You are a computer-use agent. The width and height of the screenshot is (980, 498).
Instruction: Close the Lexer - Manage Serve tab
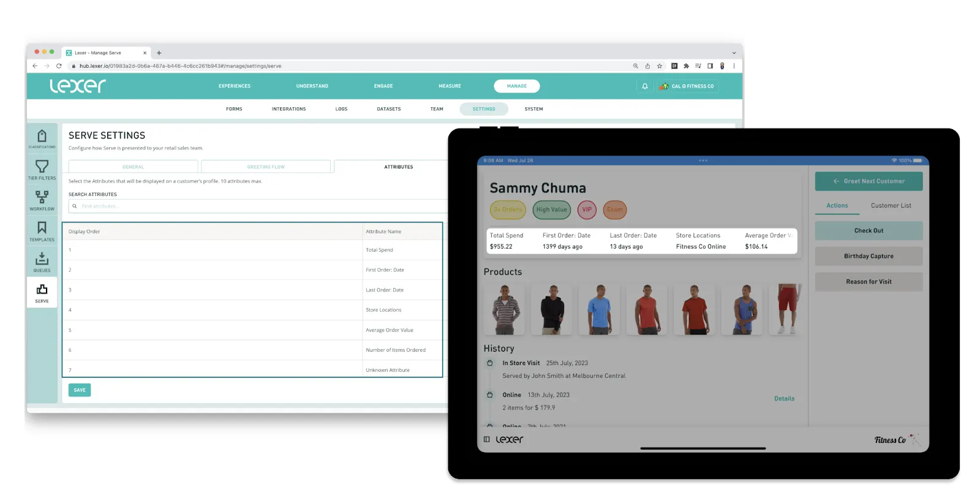145,53
